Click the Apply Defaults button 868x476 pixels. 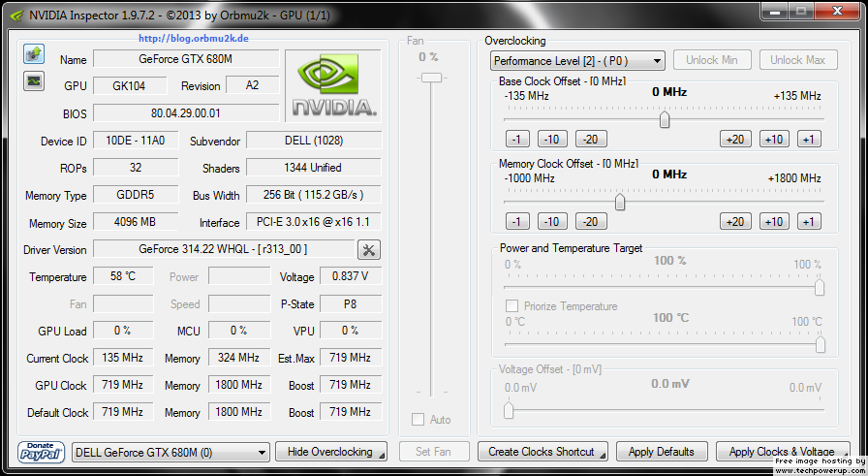662,452
